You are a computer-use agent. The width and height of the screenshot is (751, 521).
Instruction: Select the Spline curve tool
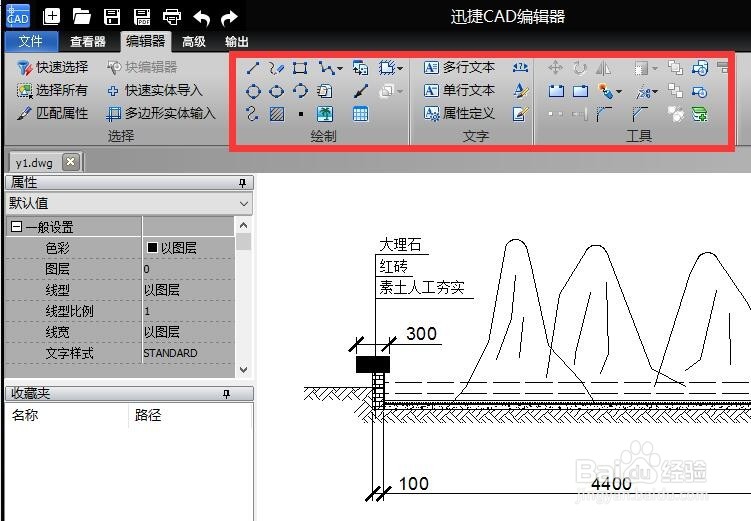[x=252, y=114]
